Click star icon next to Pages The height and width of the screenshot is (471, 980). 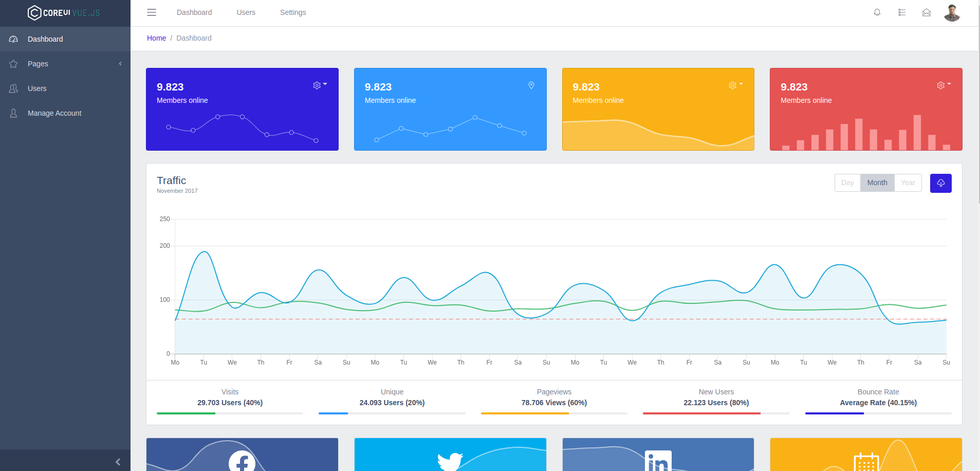pos(14,64)
